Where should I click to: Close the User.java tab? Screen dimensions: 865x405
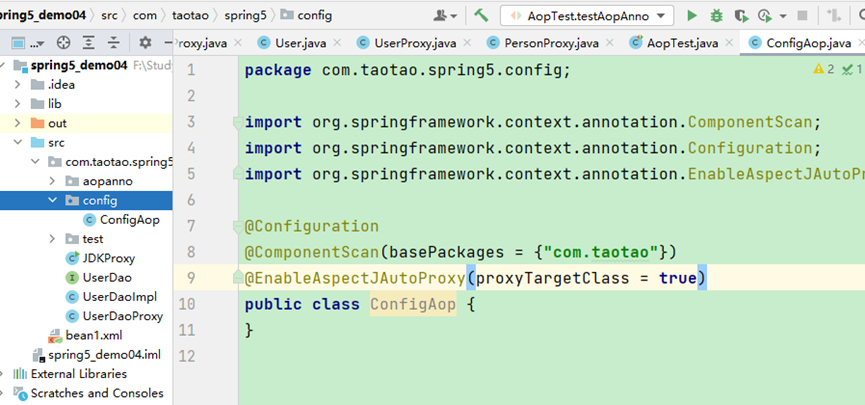coord(335,43)
